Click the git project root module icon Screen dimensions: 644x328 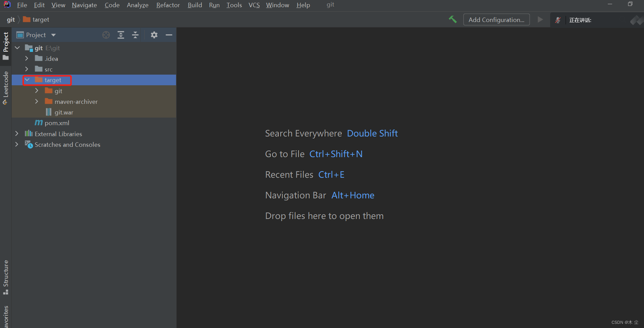coord(29,48)
